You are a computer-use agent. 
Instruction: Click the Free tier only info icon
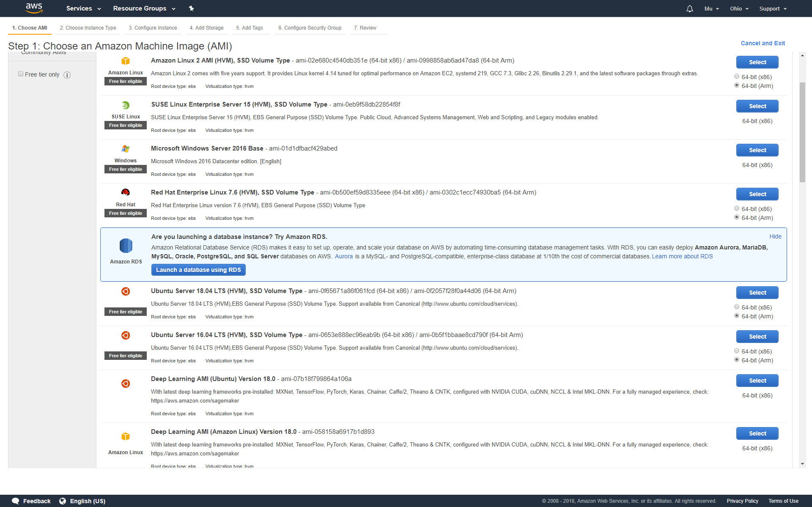click(67, 75)
